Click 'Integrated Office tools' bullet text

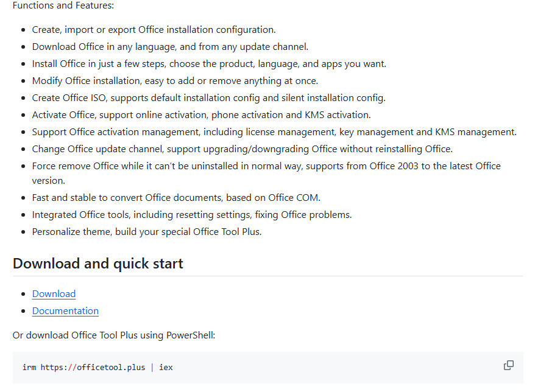click(x=192, y=215)
